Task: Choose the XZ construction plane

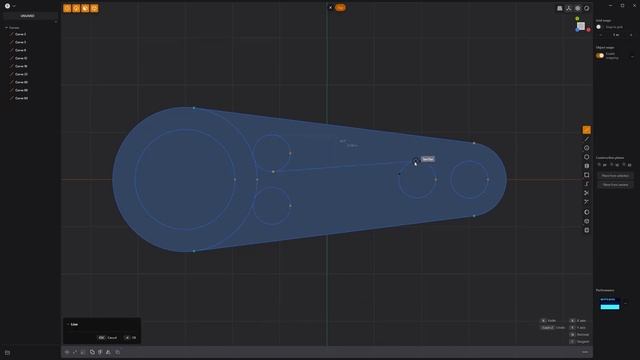Action: coord(627,165)
